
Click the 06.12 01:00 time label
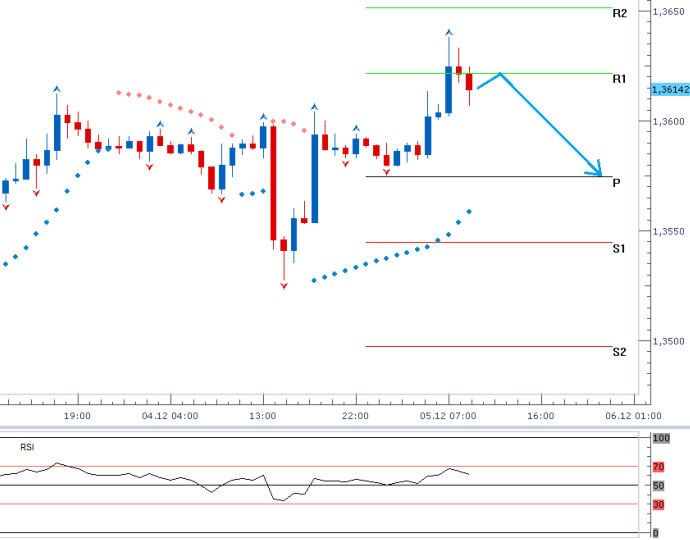tap(633, 416)
